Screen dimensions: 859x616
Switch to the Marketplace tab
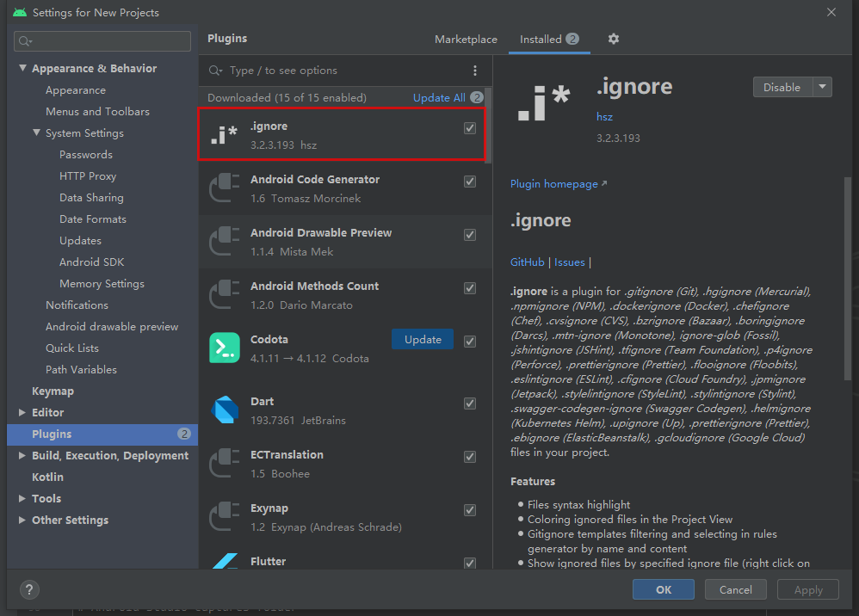click(x=466, y=40)
